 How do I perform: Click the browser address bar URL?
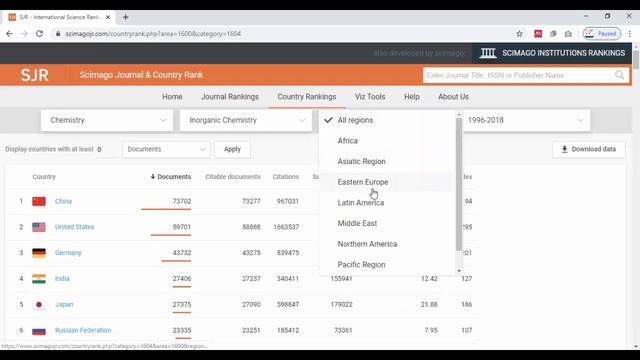tap(153, 34)
